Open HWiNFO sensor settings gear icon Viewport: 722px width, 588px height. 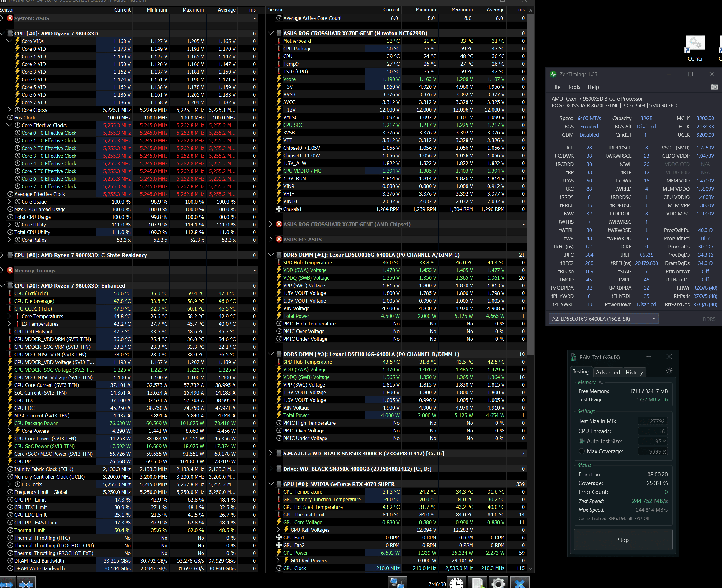coord(498,583)
